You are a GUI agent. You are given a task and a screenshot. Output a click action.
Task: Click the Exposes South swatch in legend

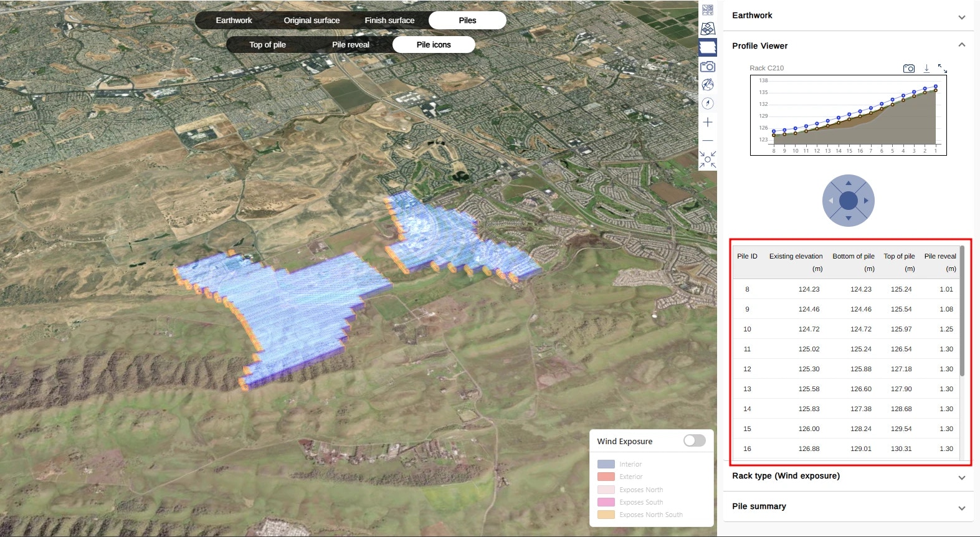(x=606, y=502)
